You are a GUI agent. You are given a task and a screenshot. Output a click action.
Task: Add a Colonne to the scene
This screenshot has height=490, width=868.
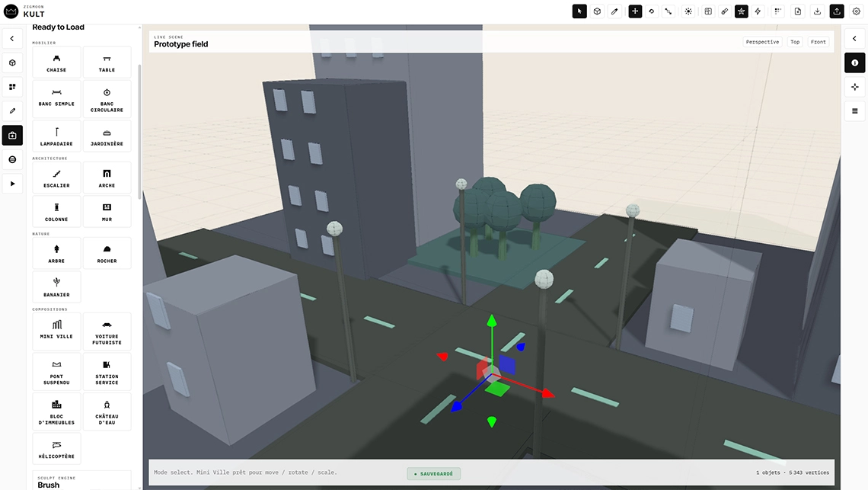[56, 211]
